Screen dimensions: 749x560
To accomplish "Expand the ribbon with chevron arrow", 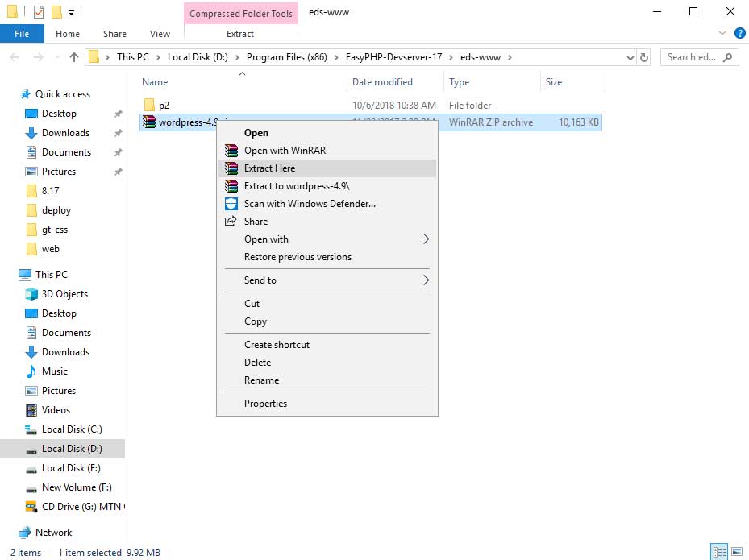I will point(722,33).
